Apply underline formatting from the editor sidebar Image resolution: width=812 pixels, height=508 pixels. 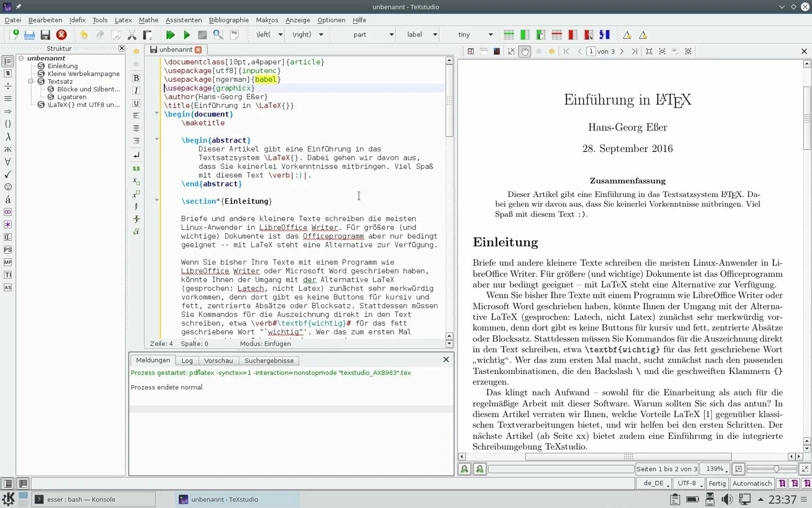pos(136,103)
